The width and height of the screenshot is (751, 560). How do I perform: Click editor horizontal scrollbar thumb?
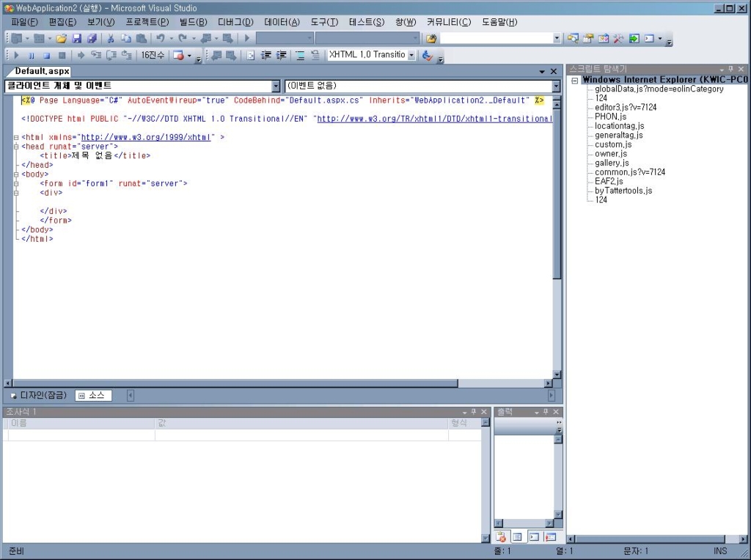(235, 383)
